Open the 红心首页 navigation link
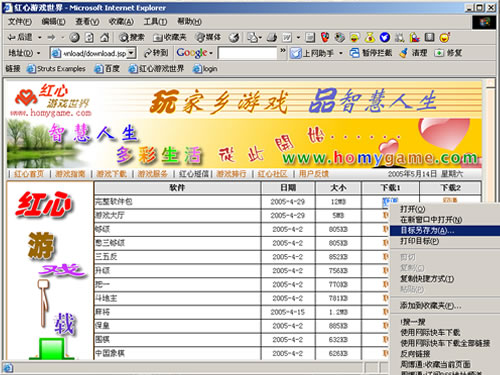 (29, 174)
